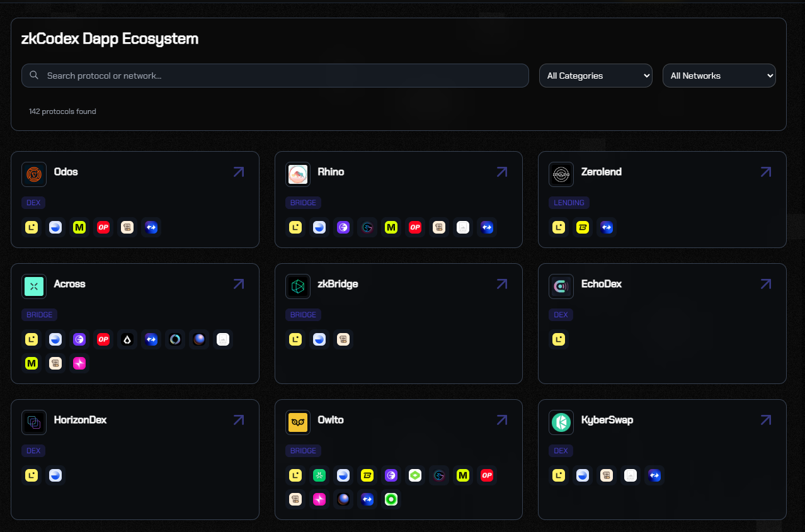Click the BRIDGE tag on Across
This screenshot has height=532, width=805.
40,315
